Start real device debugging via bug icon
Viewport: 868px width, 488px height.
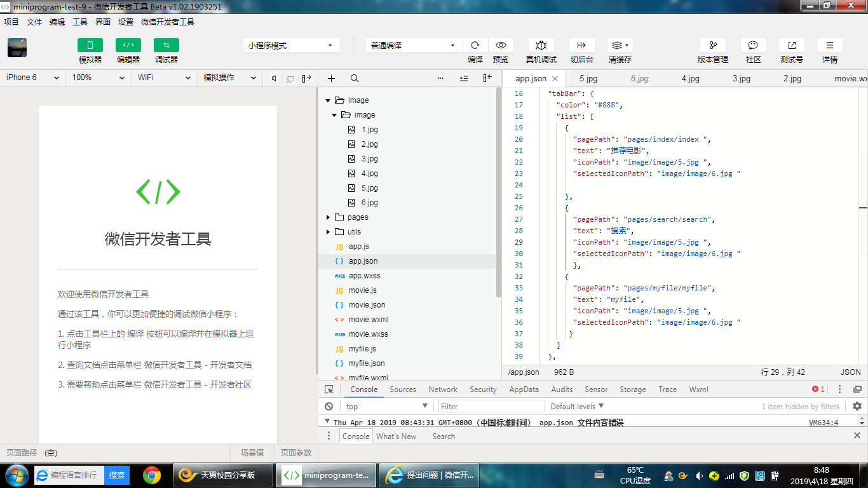click(541, 45)
